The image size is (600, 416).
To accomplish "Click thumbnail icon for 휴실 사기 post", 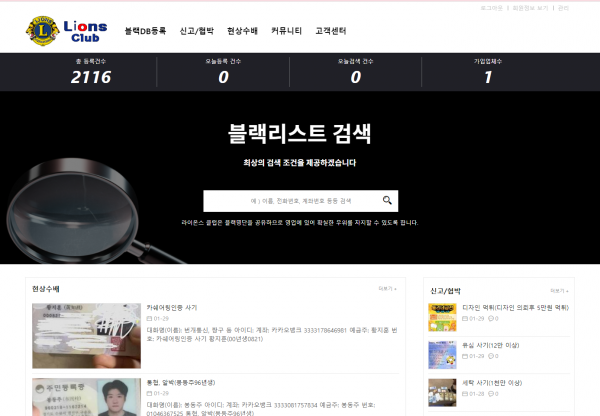I will point(442,354).
